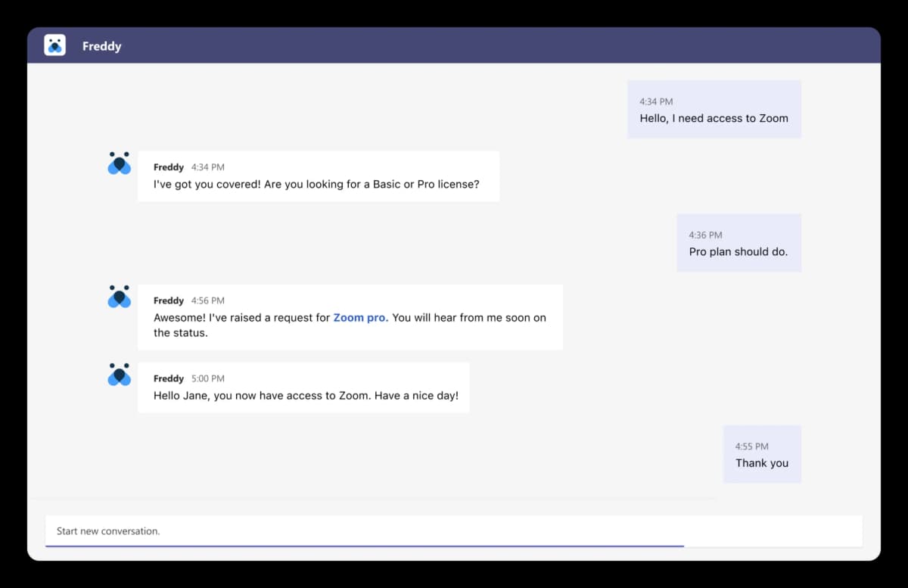Click the 'I've got you covered!' message text
The height and width of the screenshot is (588, 908).
coord(316,184)
